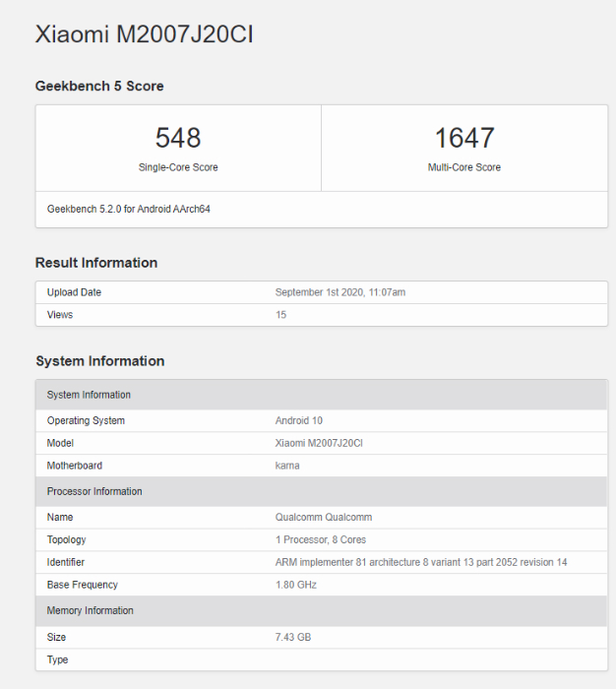
Task: Select the 1 Processor, 8 Cores value
Action: pyautogui.click(x=321, y=539)
